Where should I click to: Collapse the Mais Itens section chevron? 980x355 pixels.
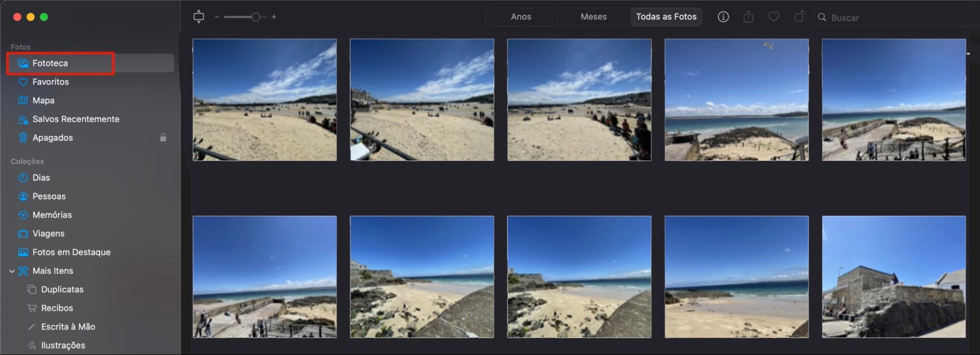[12, 271]
